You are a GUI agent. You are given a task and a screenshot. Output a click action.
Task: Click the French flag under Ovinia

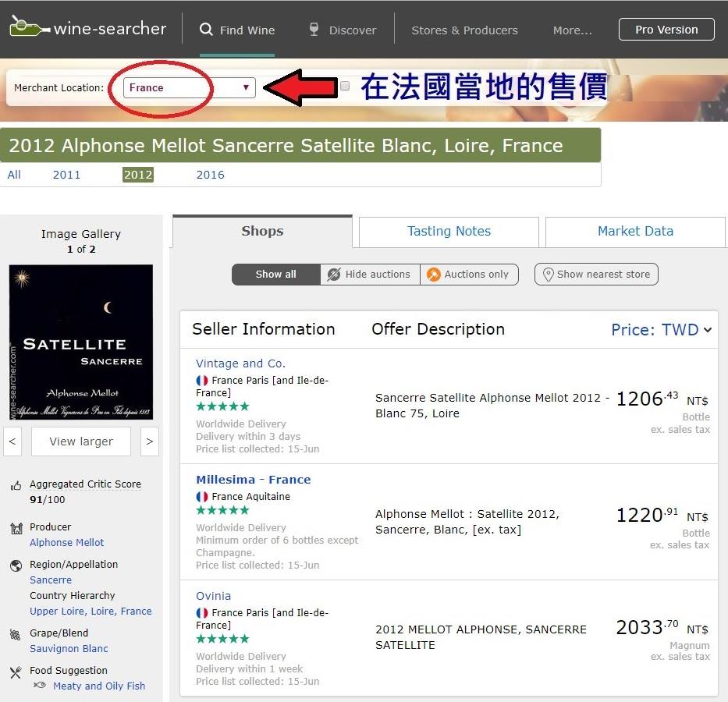click(202, 612)
